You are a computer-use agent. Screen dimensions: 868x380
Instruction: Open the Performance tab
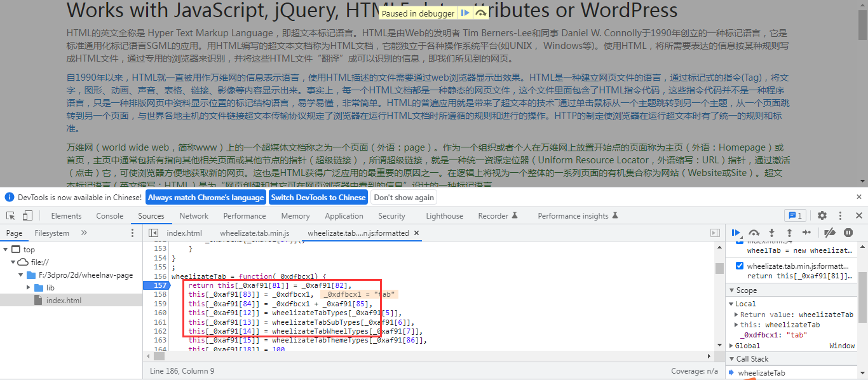point(245,216)
